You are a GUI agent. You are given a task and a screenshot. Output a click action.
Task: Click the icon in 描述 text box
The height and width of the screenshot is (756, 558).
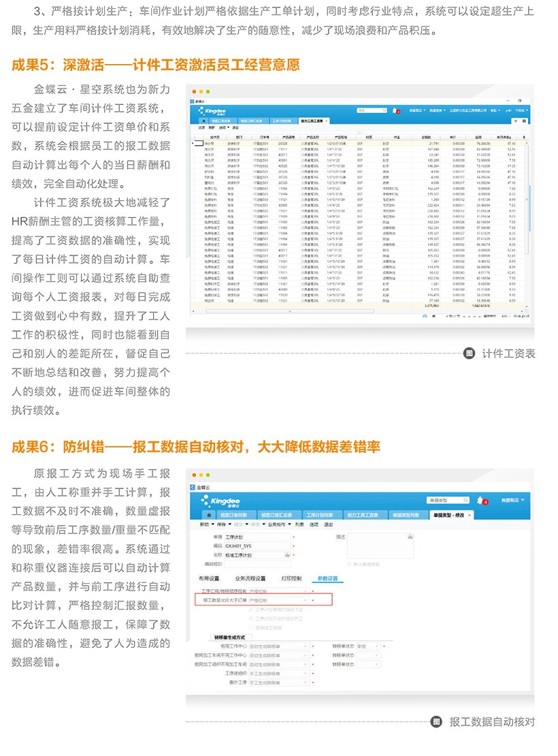pyautogui.click(x=410, y=537)
